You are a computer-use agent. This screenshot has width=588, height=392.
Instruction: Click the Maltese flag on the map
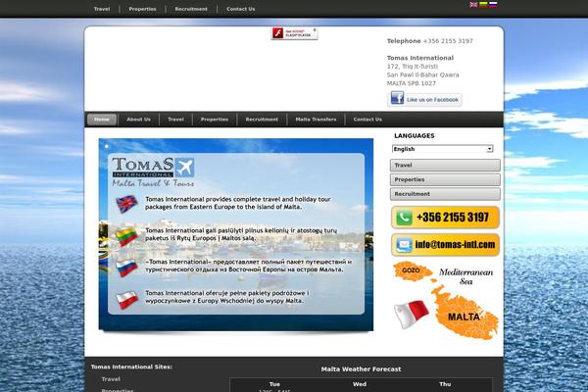tap(412, 315)
